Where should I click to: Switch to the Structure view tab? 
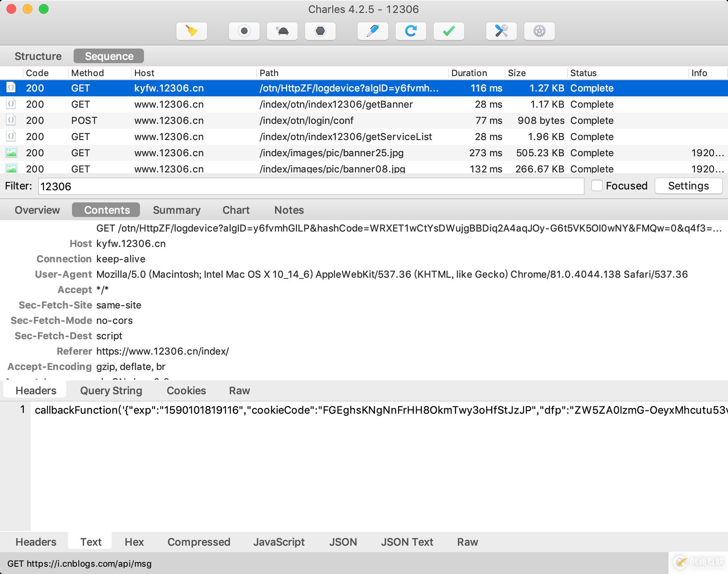[x=38, y=56]
